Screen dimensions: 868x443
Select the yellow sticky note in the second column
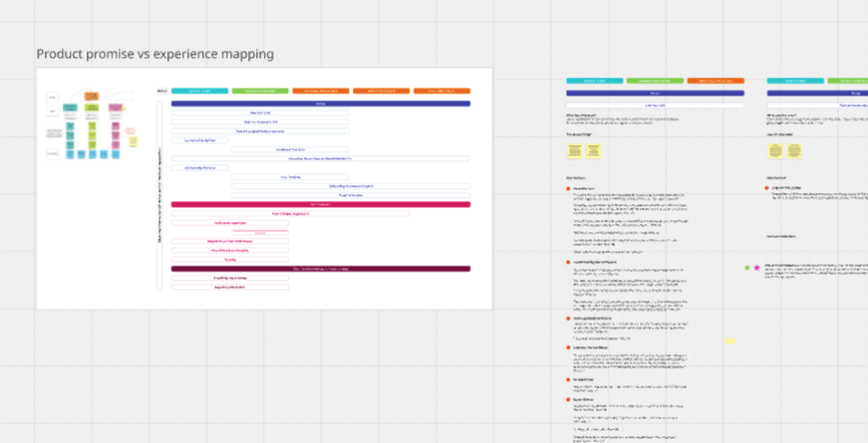pos(775,151)
